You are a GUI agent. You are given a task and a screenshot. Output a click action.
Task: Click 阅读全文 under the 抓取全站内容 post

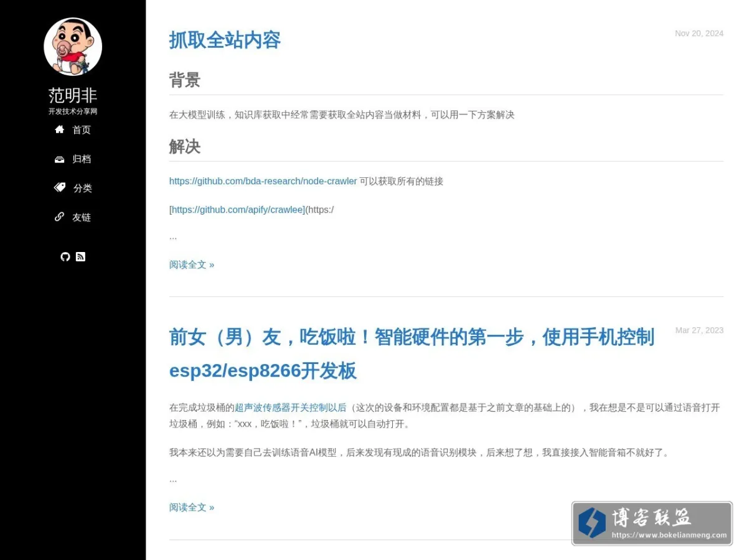click(192, 264)
